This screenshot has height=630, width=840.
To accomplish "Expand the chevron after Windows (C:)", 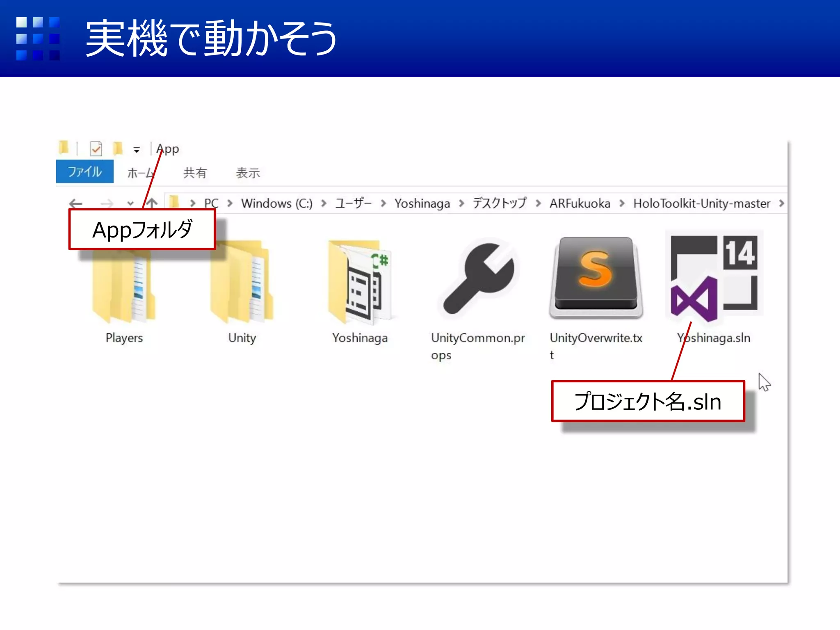I will 324,203.
